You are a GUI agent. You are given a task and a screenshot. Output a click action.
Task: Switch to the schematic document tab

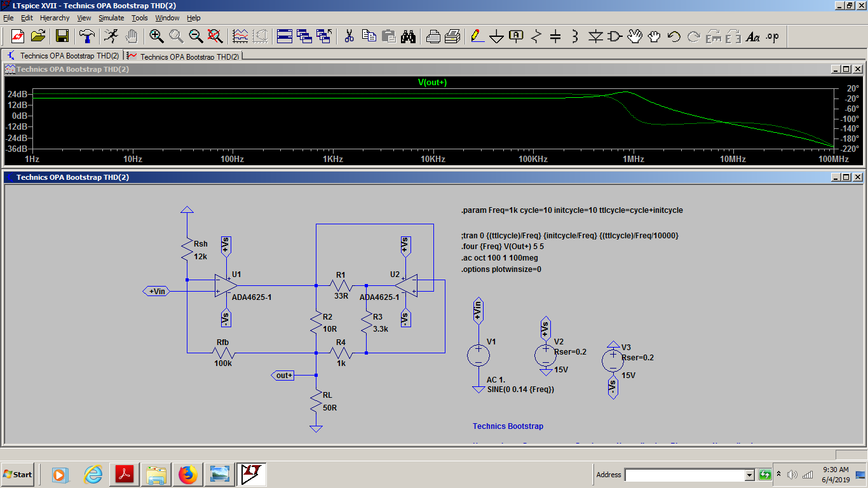pos(63,56)
